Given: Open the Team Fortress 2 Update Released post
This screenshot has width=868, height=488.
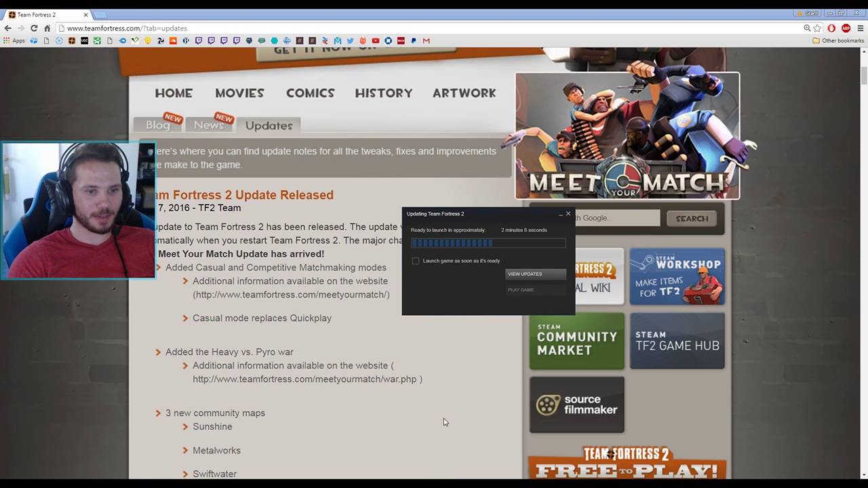Looking at the screenshot, I should (244, 195).
